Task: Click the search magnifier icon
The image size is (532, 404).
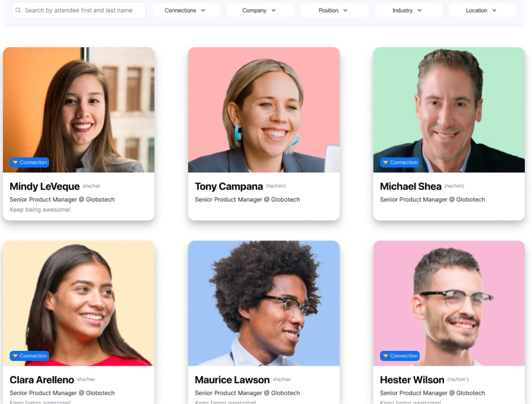Action: tap(18, 10)
